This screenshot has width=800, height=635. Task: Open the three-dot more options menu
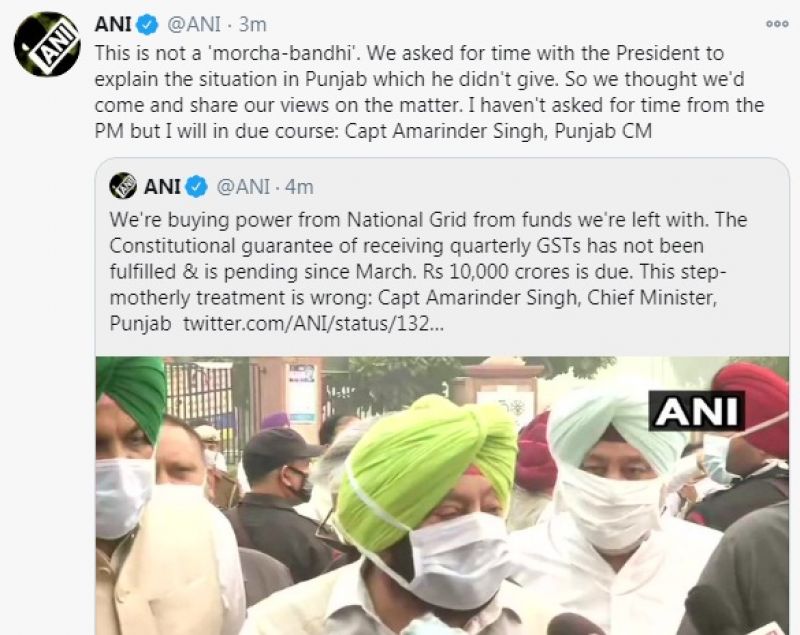[x=777, y=24]
